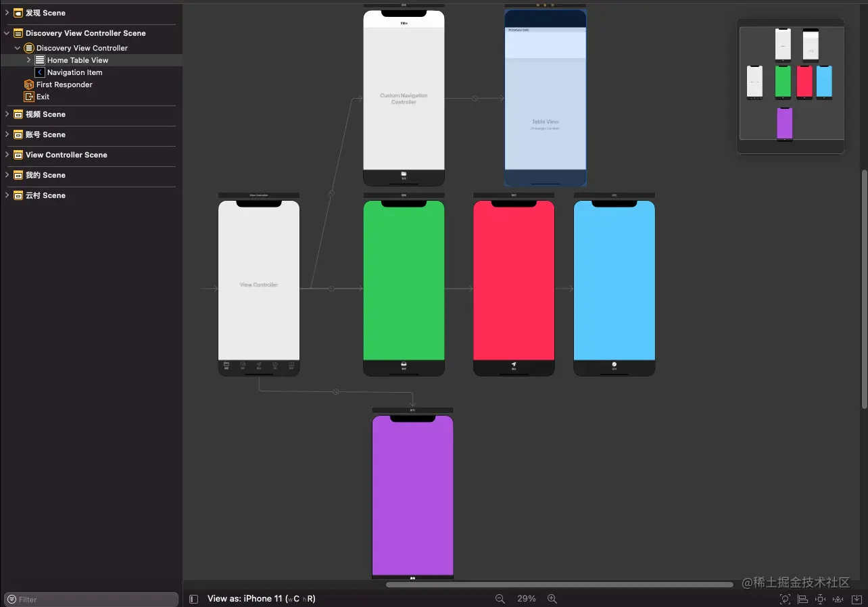This screenshot has width=868, height=607.
Task: Open the Add New Constraints icon
Action: pos(820,599)
